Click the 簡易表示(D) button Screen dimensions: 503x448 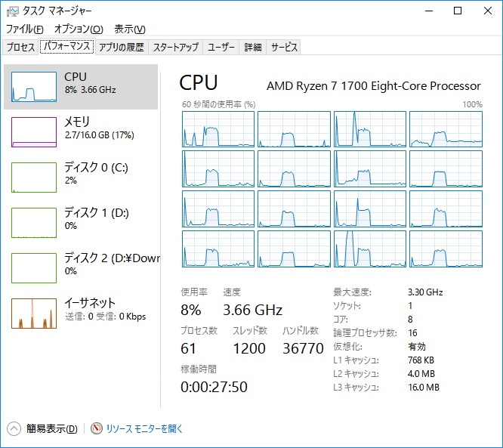click(x=51, y=428)
